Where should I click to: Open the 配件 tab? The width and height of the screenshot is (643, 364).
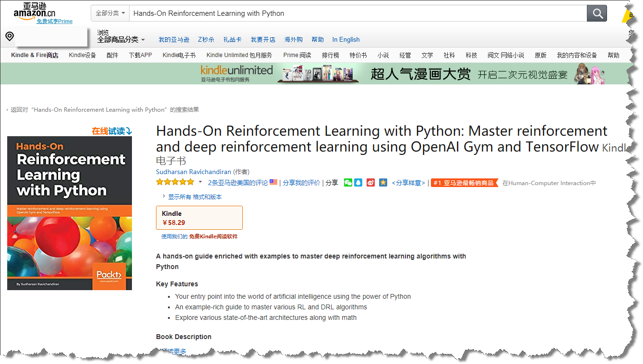112,55
